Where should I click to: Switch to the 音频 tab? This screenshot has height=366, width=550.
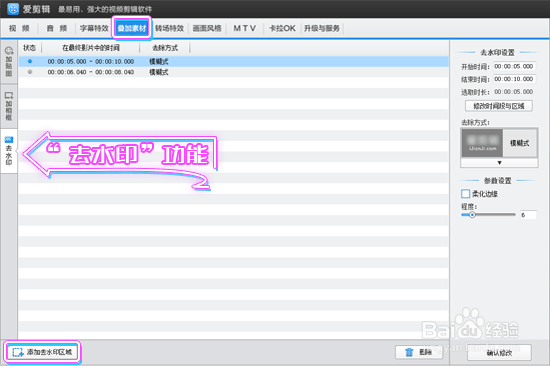pos(57,28)
